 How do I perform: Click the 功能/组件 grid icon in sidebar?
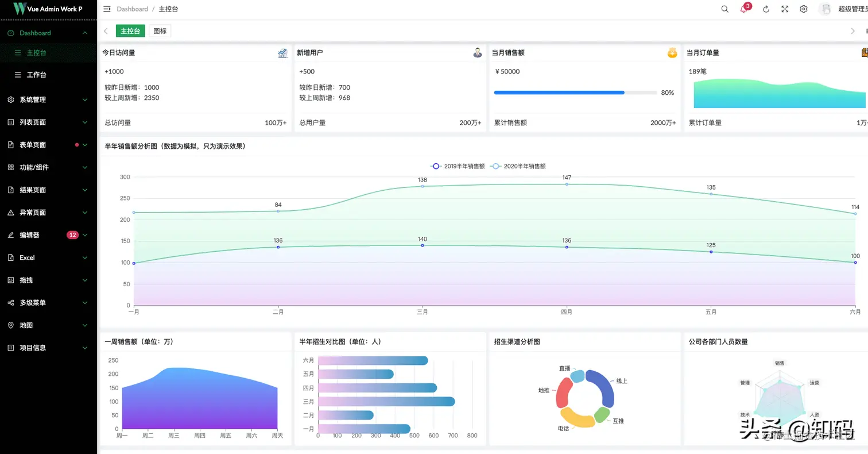(x=11, y=167)
